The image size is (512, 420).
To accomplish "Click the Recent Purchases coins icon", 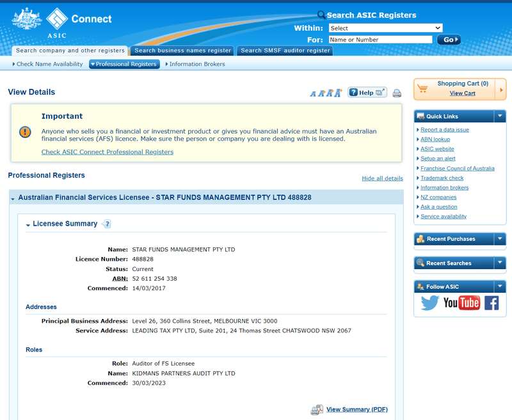I will coord(420,239).
